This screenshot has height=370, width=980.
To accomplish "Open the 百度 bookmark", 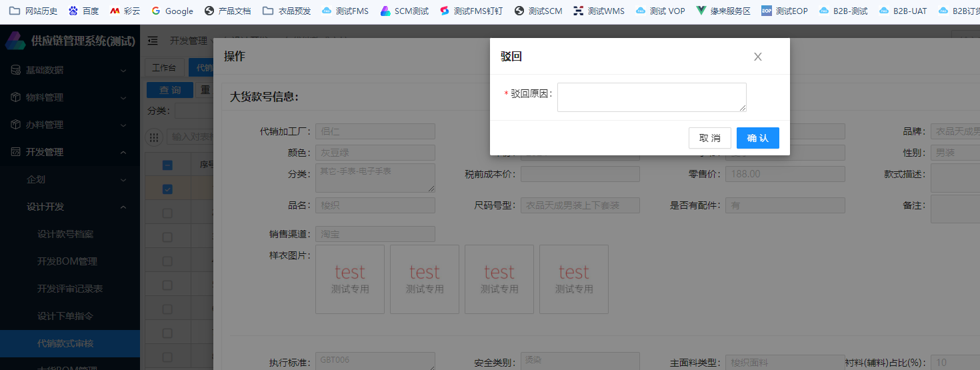I will (x=83, y=11).
